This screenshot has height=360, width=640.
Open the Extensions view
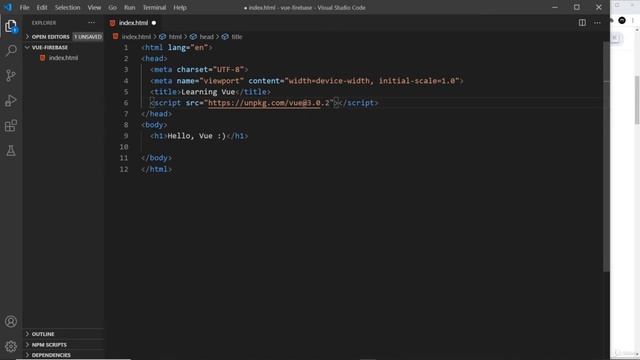point(11,126)
